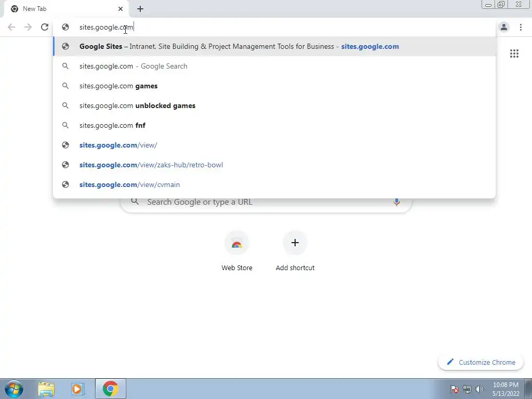Select 'sites.google.com - Google Search' suggestion

click(x=274, y=66)
